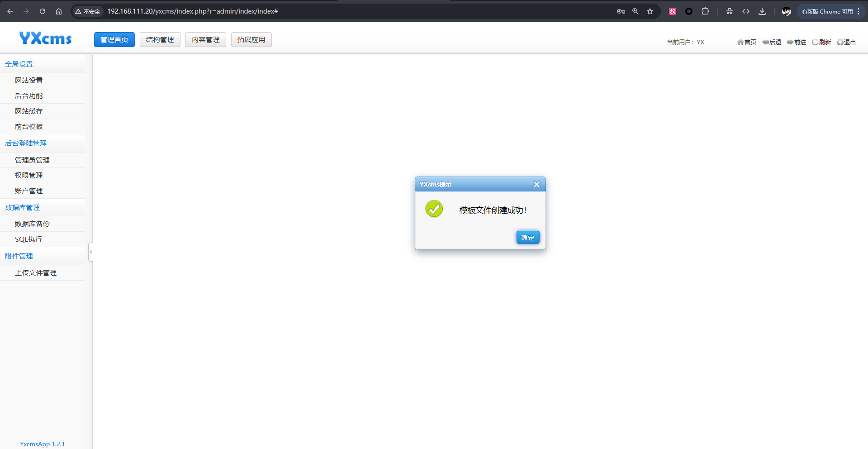Click the 模板文件创建成功! message text
The image size is (868, 449).
click(x=493, y=210)
